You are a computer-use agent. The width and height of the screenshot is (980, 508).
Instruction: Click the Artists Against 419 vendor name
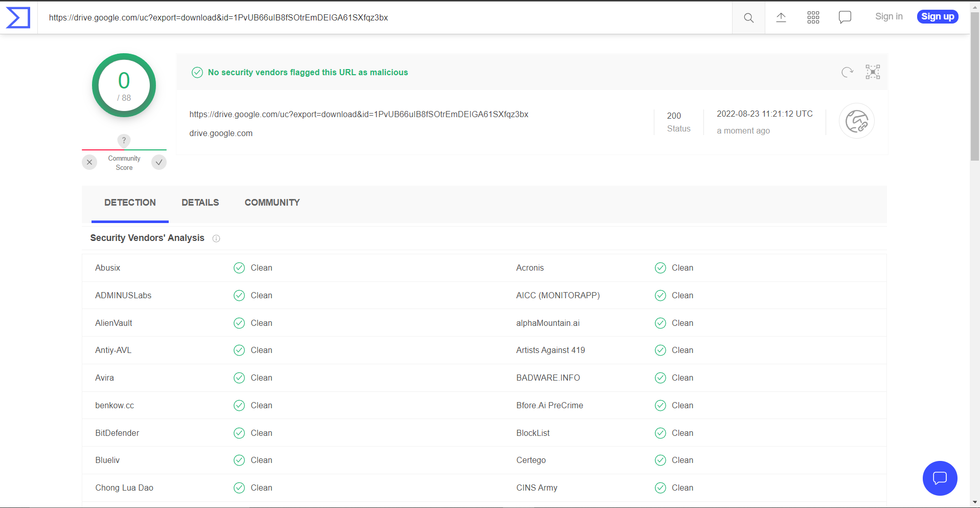pyautogui.click(x=551, y=350)
